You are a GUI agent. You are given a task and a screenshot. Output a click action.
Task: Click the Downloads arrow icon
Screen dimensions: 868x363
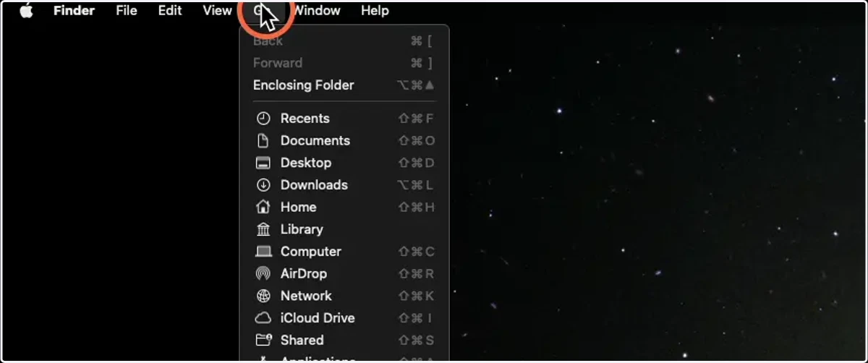click(263, 185)
